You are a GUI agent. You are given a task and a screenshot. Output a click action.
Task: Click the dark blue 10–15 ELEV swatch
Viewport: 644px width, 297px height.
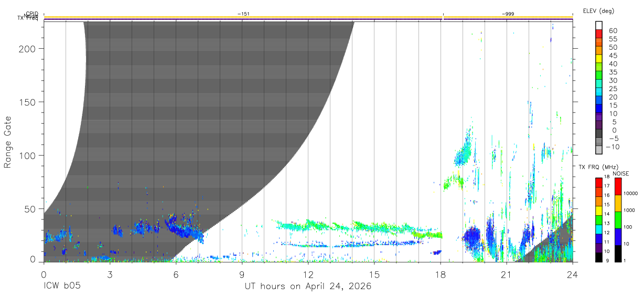(x=599, y=108)
